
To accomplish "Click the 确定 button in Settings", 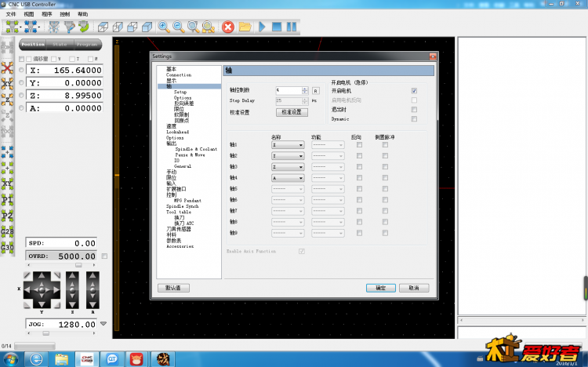I will (380, 288).
